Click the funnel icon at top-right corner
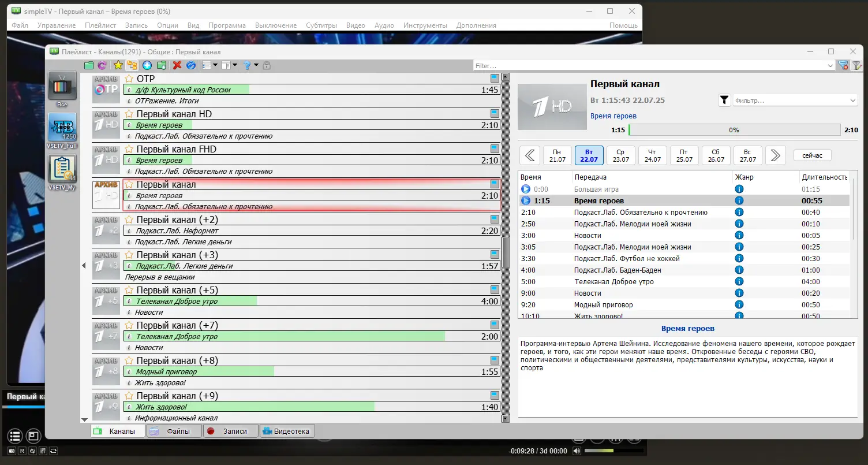868x465 pixels. click(x=856, y=65)
